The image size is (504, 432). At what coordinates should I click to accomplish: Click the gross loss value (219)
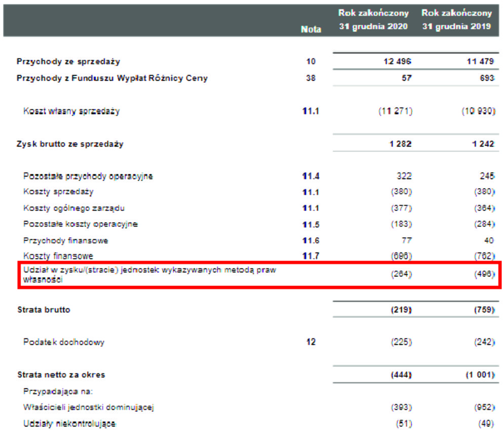coord(402,310)
